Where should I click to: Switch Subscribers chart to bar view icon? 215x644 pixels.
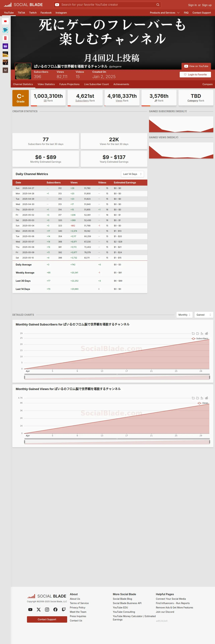(x=206, y=333)
